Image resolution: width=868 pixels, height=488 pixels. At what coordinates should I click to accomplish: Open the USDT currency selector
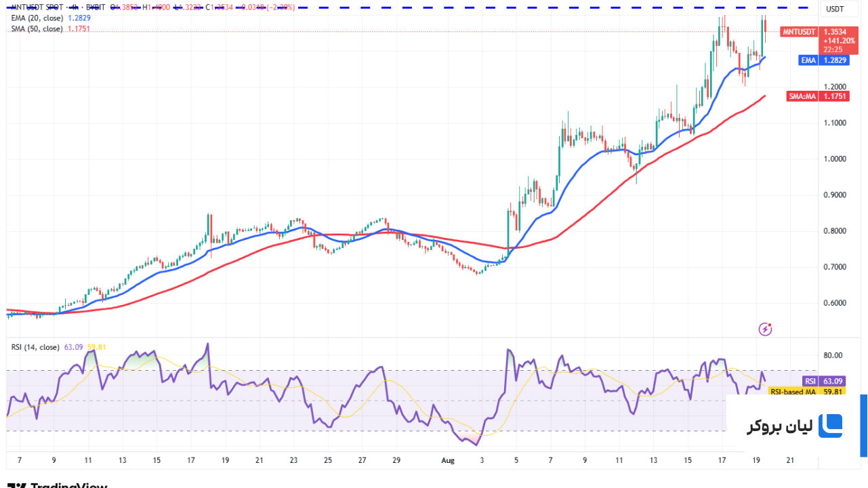click(x=833, y=9)
